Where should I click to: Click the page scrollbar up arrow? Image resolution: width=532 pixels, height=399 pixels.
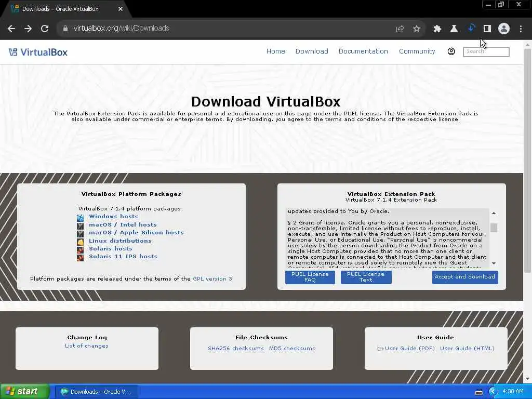click(527, 45)
